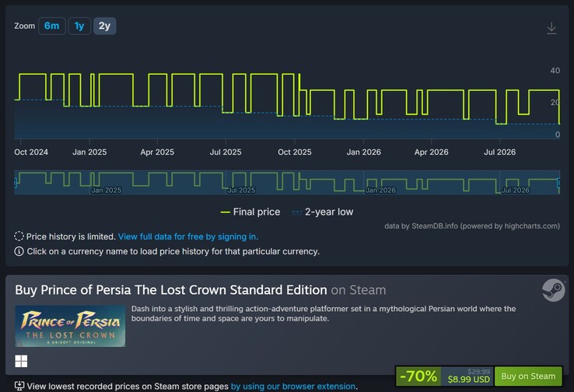Set chart zoom to 1y
This screenshot has width=574, height=392.
click(x=79, y=26)
